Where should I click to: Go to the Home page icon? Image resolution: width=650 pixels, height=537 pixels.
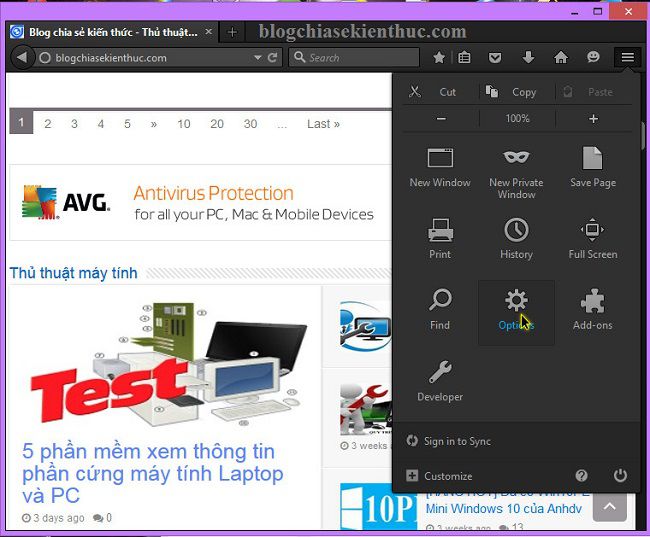point(561,57)
